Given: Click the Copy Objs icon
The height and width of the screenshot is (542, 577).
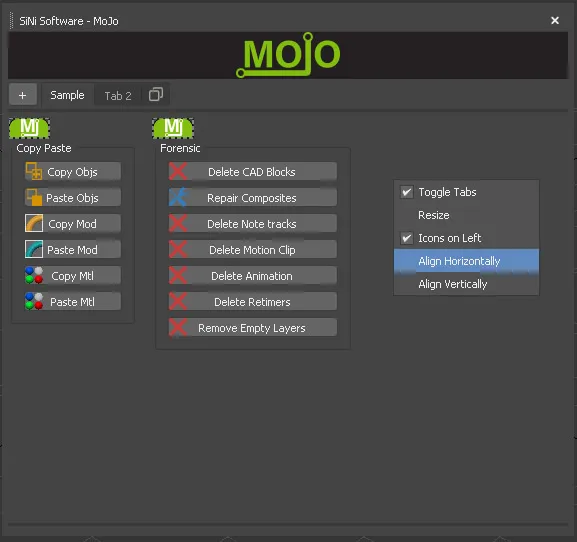Looking at the screenshot, I should pyautogui.click(x=33, y=171).
